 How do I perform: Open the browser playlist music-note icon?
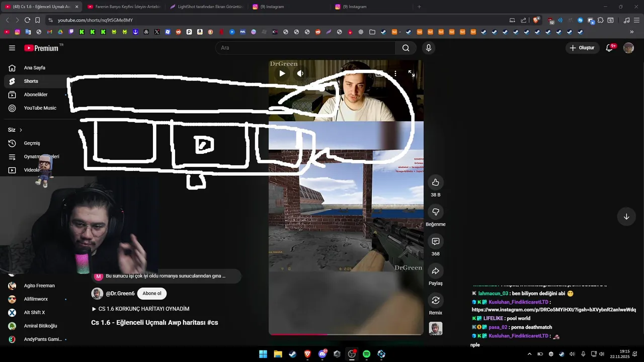[626, 20]
